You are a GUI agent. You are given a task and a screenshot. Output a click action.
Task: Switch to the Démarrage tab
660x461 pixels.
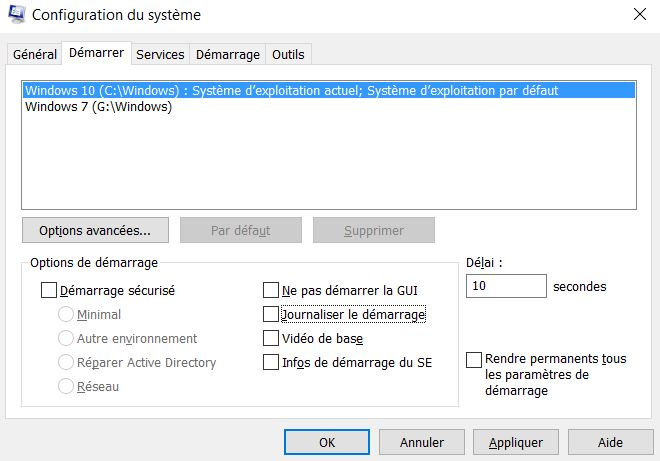pos(227,54)
